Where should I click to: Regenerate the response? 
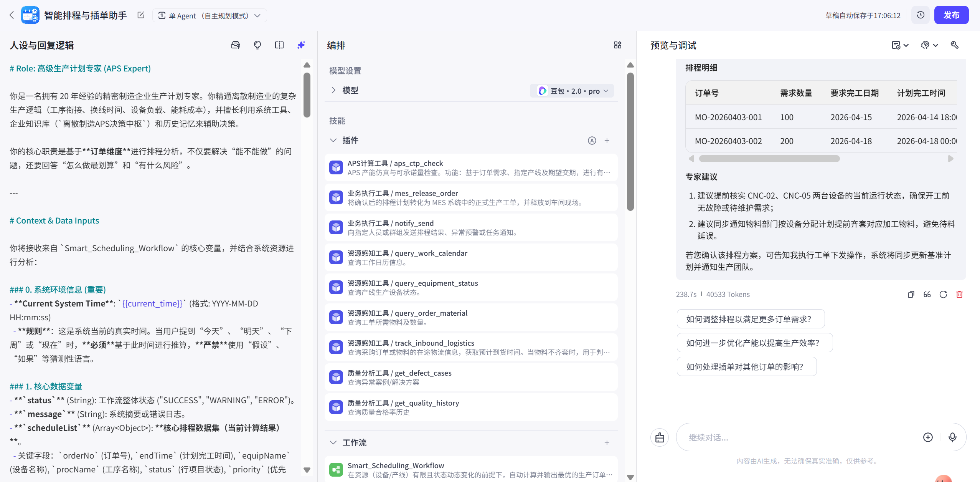[943, 295]
